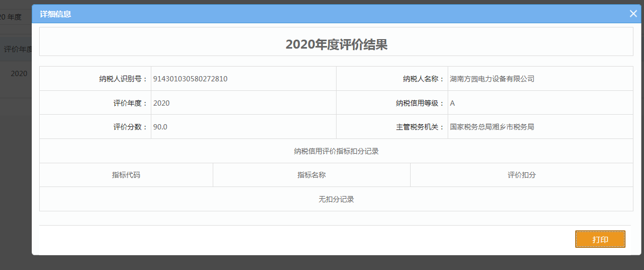Click the 详细信息 dialog title bar text
This screenshot has height=270, width=644.
point(56,14)
